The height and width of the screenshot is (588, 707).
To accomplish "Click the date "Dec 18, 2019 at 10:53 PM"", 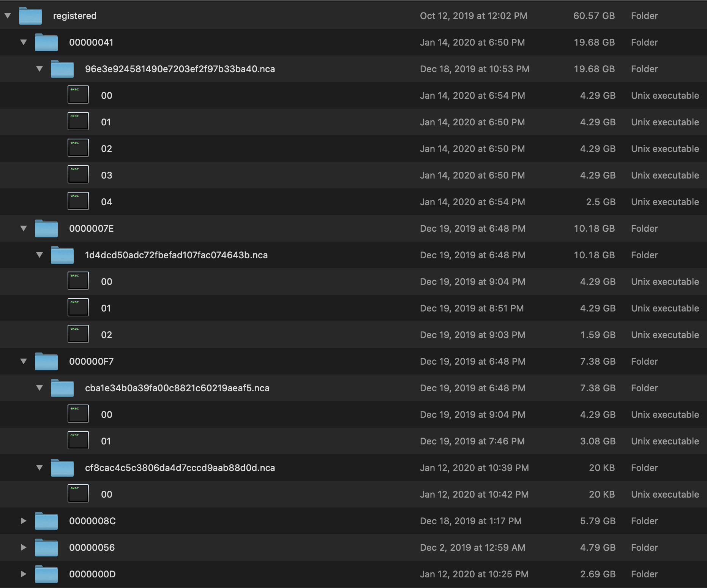I will click(x=475, y=69).
